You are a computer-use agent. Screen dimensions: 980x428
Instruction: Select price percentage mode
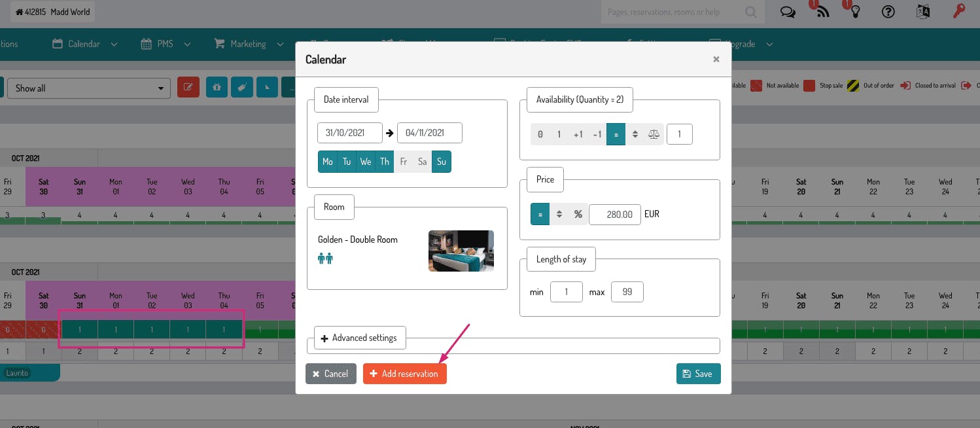coord(578,214)
